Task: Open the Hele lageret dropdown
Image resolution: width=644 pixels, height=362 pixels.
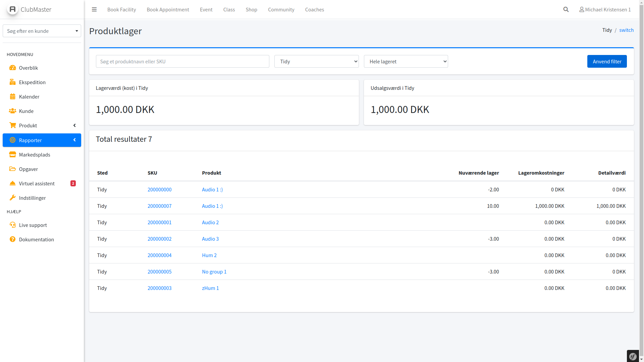Action: pos(406,61)
